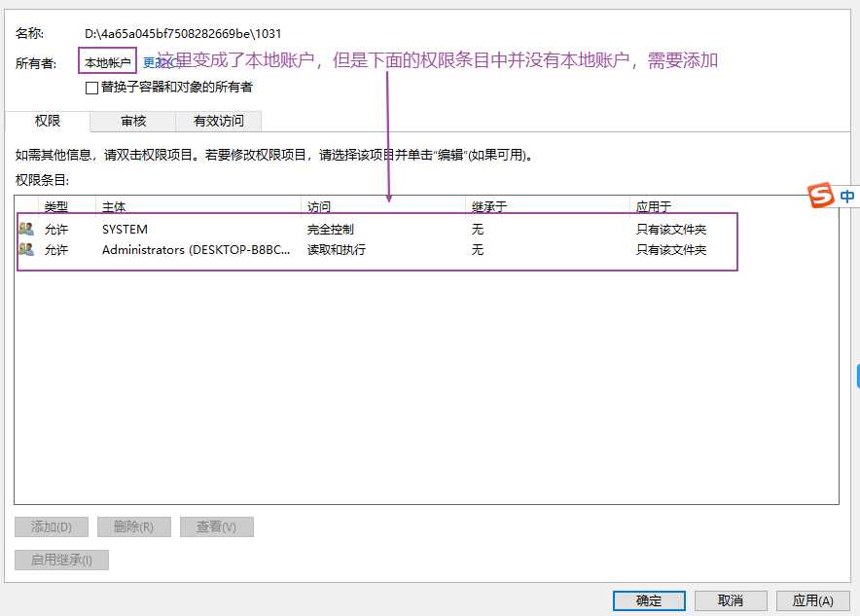
Task: Click the Sogou input method S logo
Action: point(822,196)
